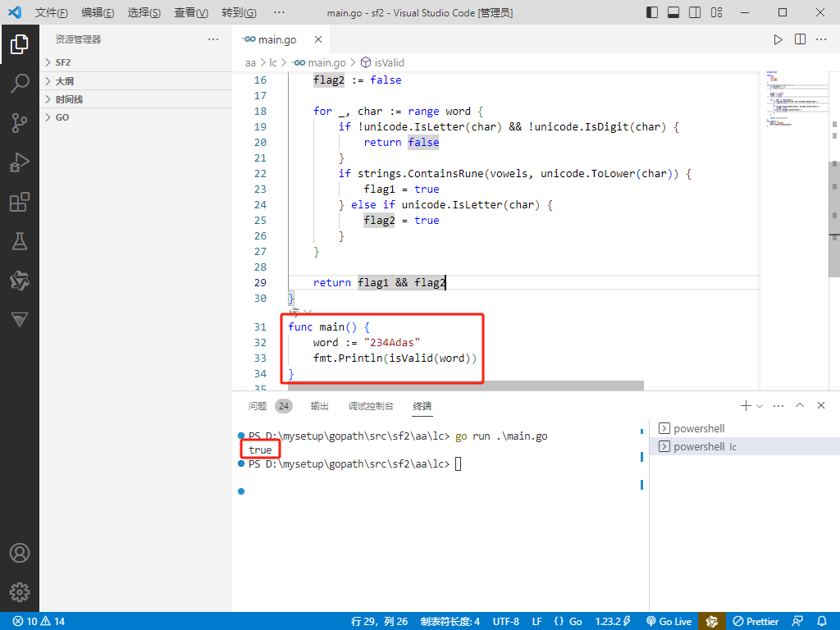The width and height of the screenshot is (840, 630).
Task: Change indentation 制表符长度: 4
Action: [450, 622]
